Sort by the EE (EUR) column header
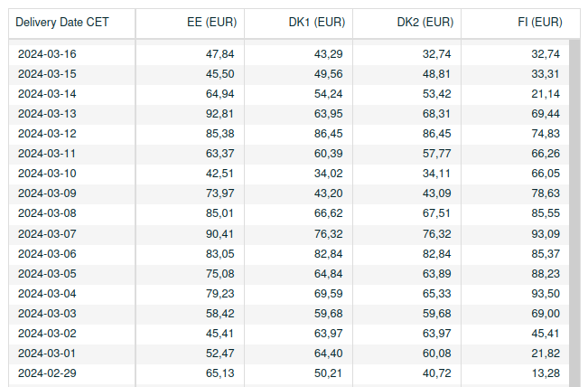This screenshot has height=387, width=588. (190, 23)
